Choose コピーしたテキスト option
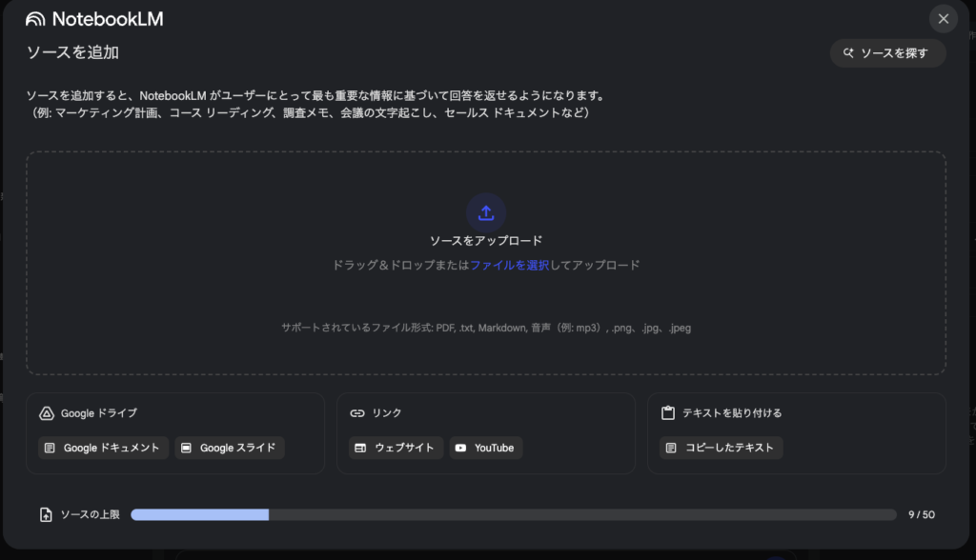The width and height of the screenshot is (976, 560). (x=721, y=448)
